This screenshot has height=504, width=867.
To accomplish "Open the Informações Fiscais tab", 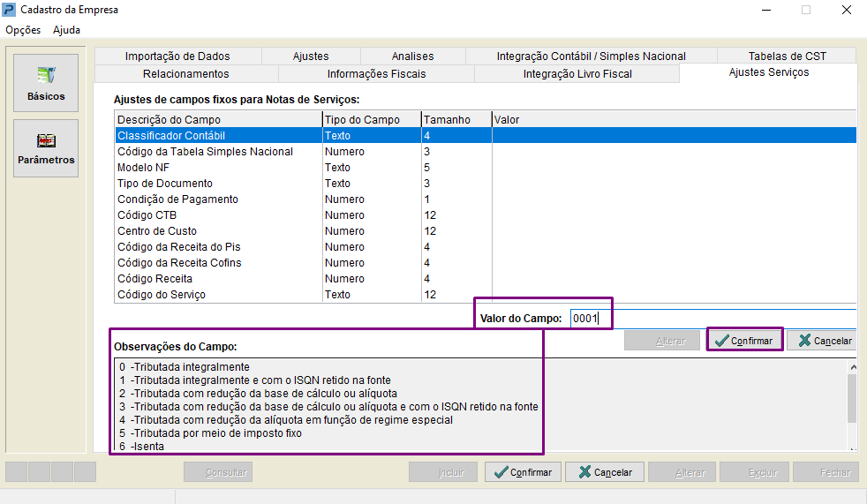I will (376, 74).
